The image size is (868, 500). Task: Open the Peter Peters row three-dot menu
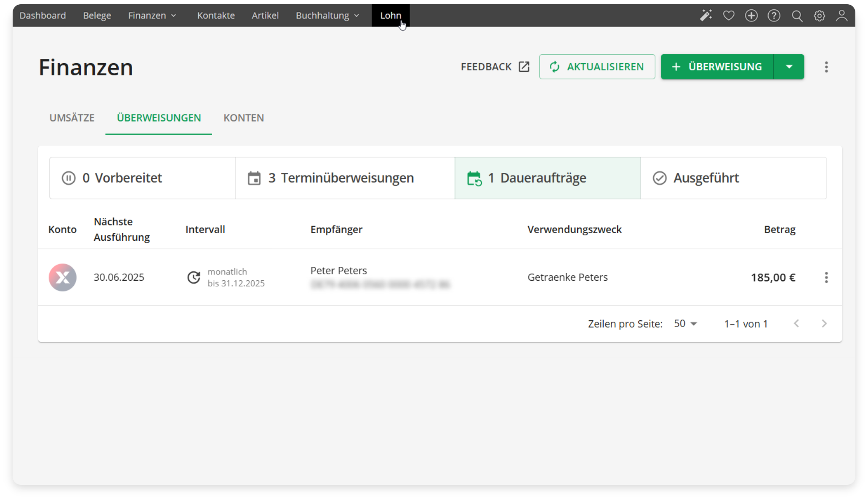pyautogui.click(x=826, y=277)
